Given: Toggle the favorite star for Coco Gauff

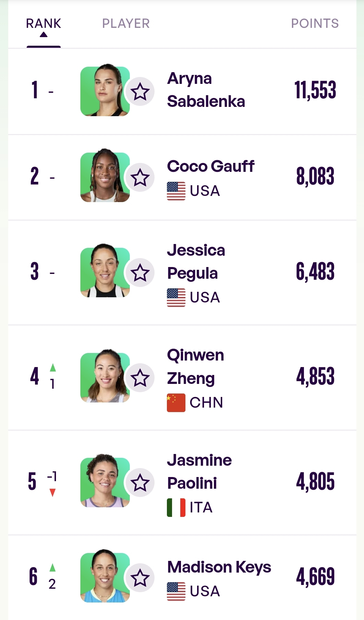Looking at the screenshot, I should click(140, 177).
